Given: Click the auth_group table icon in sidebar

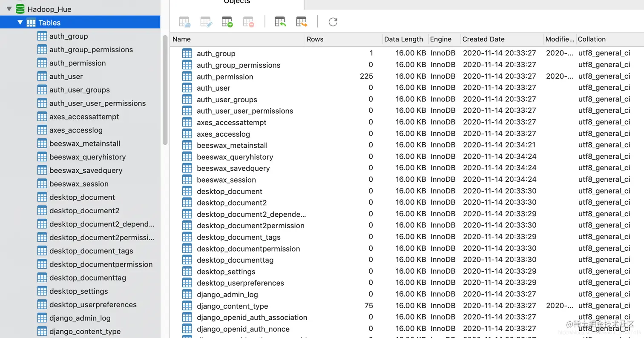Looking at the screenshot, I should (42, 36).
